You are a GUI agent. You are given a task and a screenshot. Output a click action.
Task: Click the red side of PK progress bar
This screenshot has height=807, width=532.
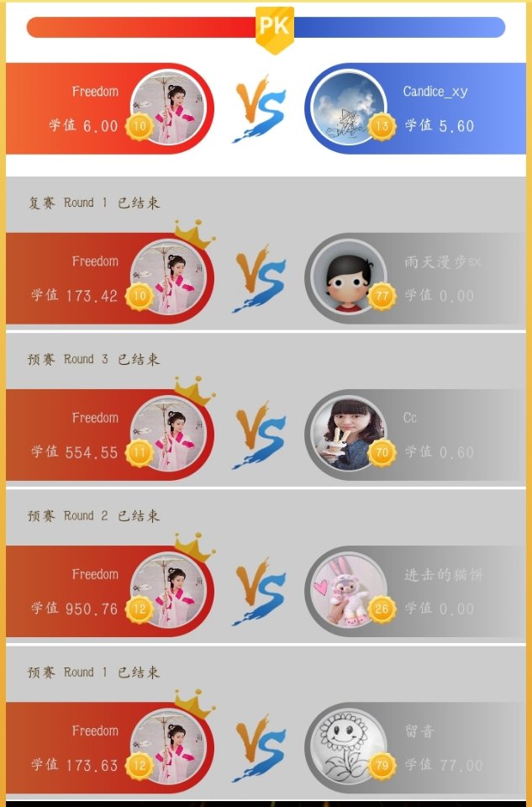pos(141,27)
